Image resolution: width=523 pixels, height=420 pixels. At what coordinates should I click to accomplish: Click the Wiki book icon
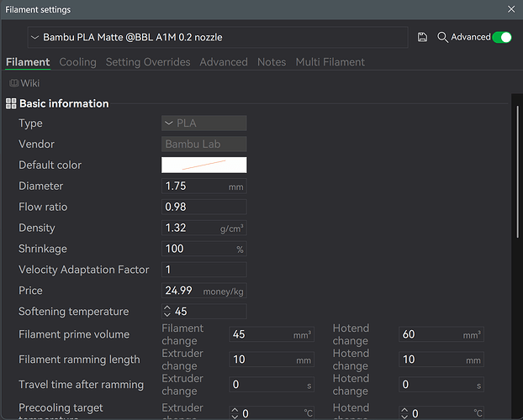tap(13, 83)
